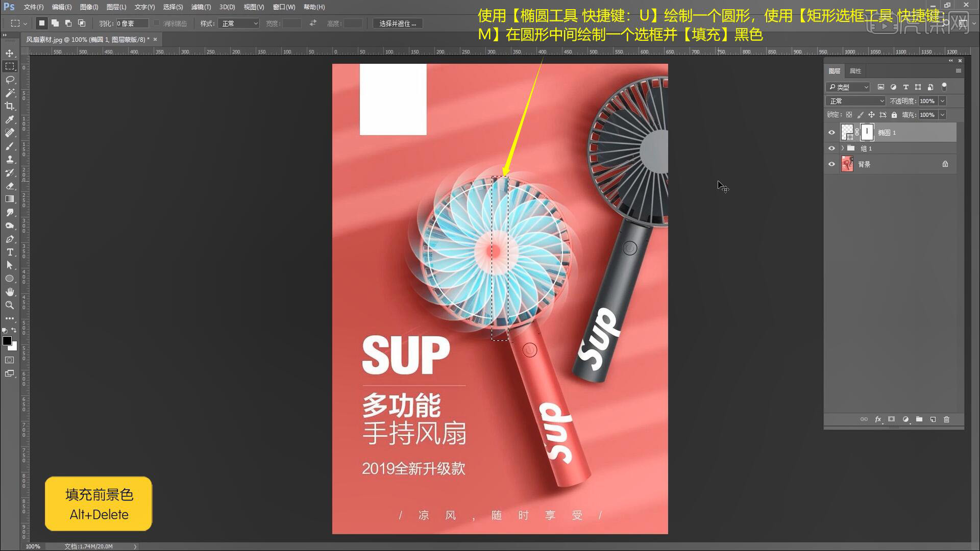
Task: Select the Magic Wand tool
Action: (10, 93)
